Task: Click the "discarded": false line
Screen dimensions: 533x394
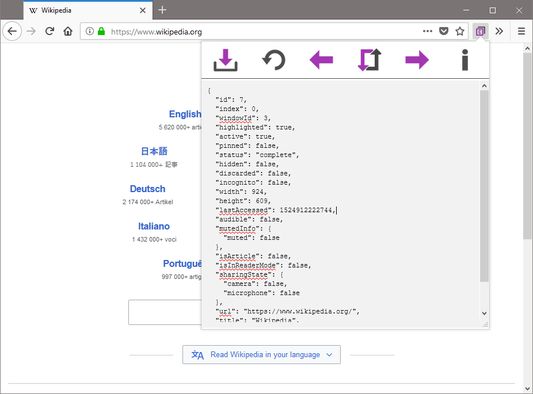Action: 253,174
